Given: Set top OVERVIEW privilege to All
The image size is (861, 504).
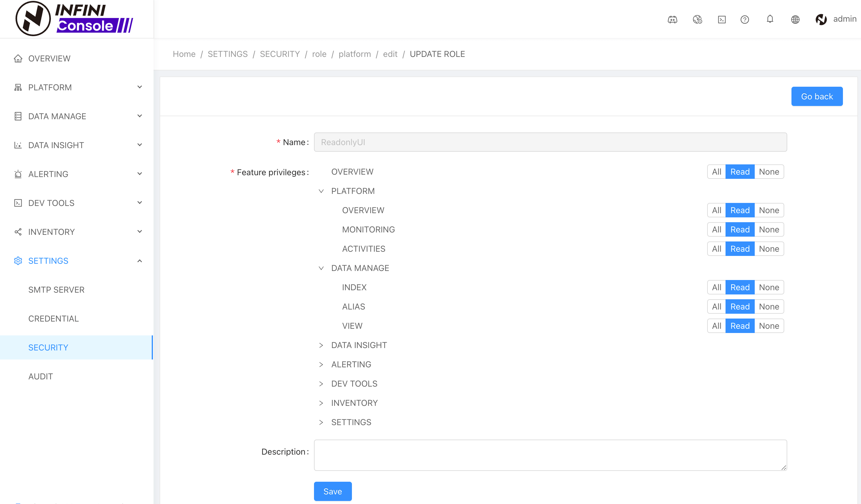Looking at the screenshot, I should pos(716,172).
